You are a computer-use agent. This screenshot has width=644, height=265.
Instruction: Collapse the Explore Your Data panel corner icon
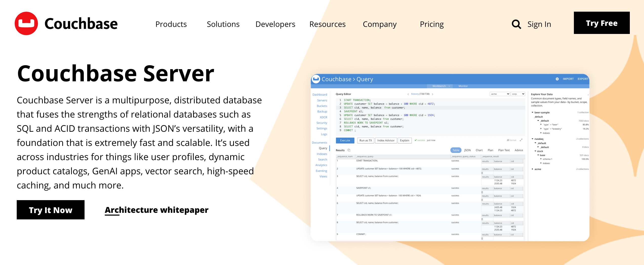tap(588, 95)
